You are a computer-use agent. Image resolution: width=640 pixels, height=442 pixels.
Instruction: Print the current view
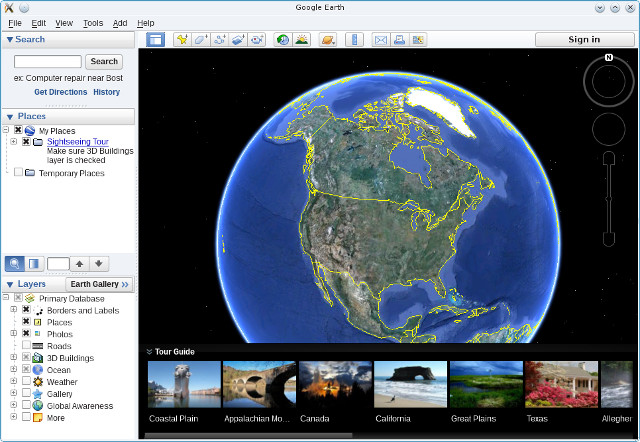pos(399,40)
